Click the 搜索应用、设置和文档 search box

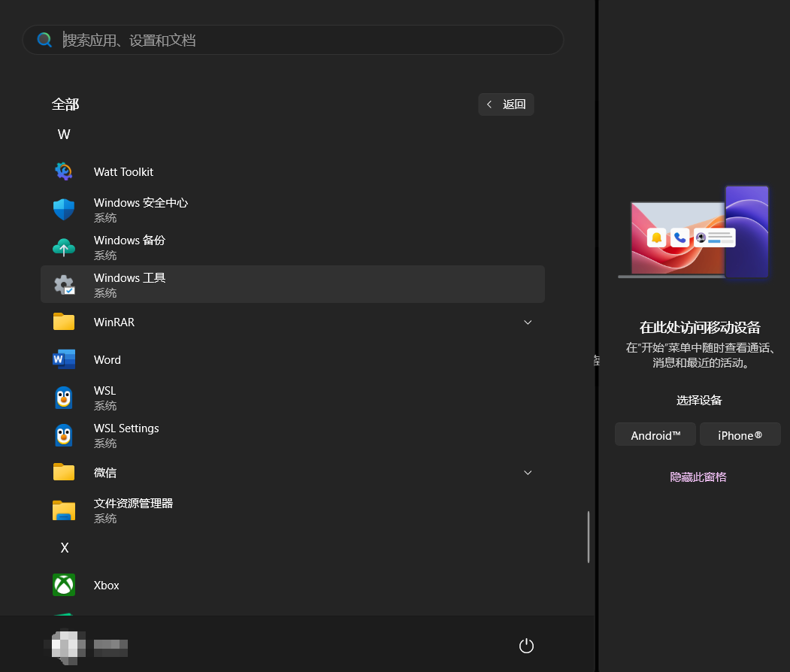[292, 40]
